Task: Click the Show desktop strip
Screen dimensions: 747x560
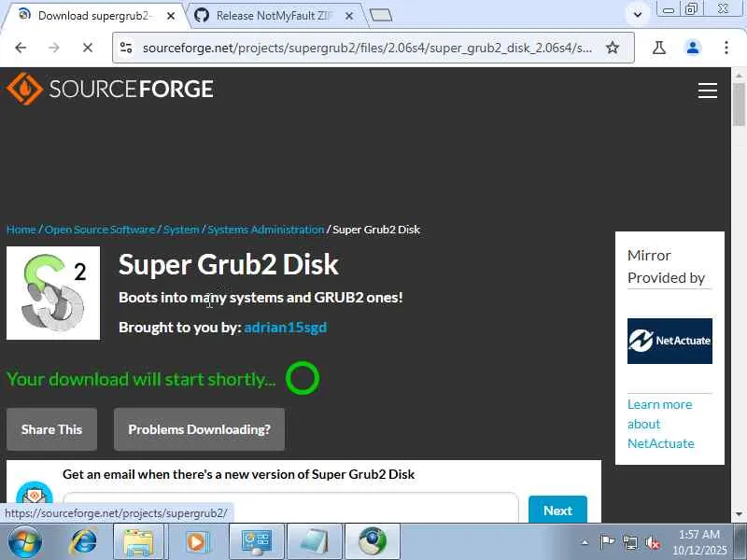Action: point(741,542)
